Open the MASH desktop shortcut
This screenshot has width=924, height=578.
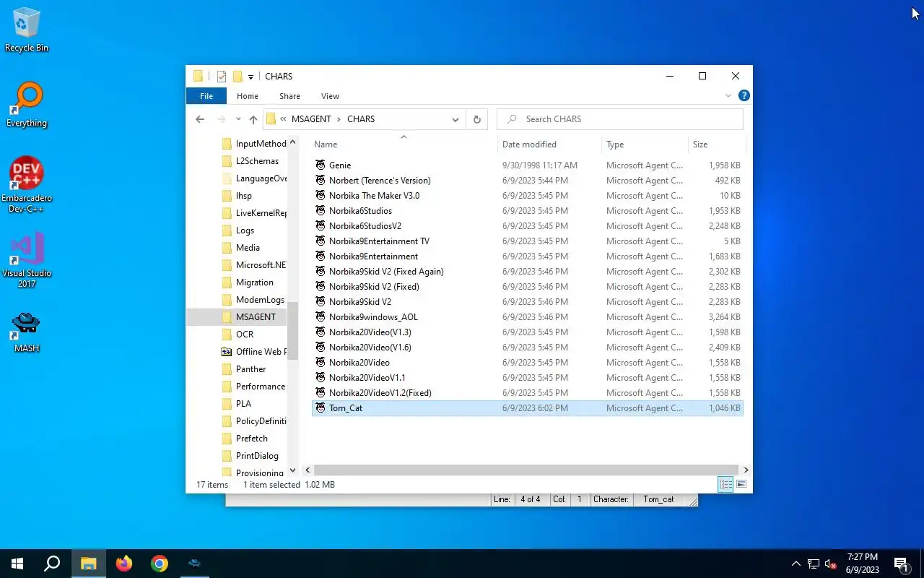[27, 331]
